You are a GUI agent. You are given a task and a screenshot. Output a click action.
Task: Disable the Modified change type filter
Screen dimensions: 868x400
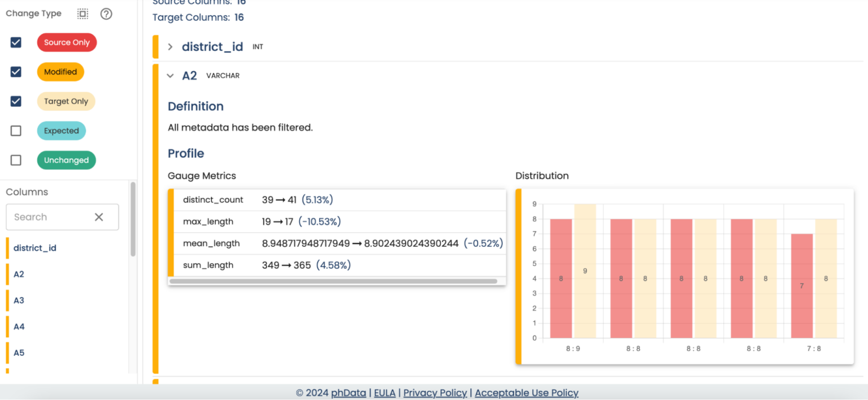coord(16,72)
